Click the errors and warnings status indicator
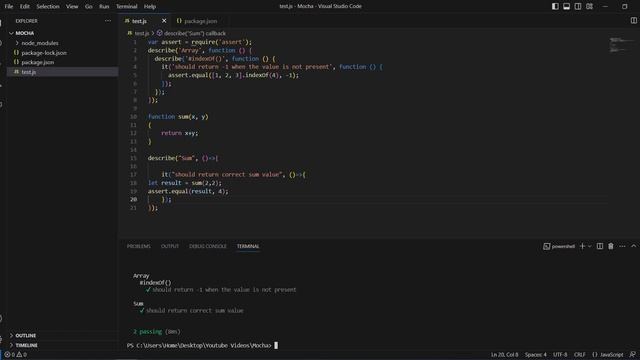 [16, 355]
